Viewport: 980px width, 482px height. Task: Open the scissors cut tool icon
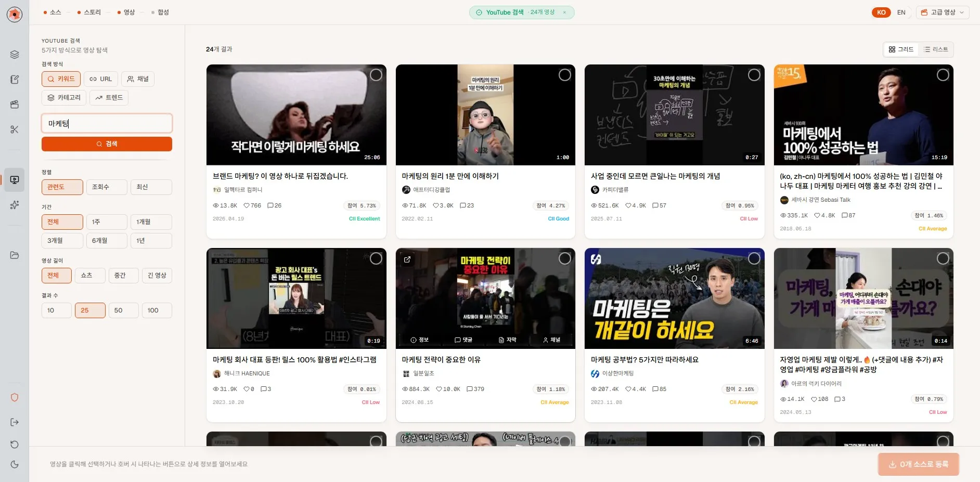(15, 129)
